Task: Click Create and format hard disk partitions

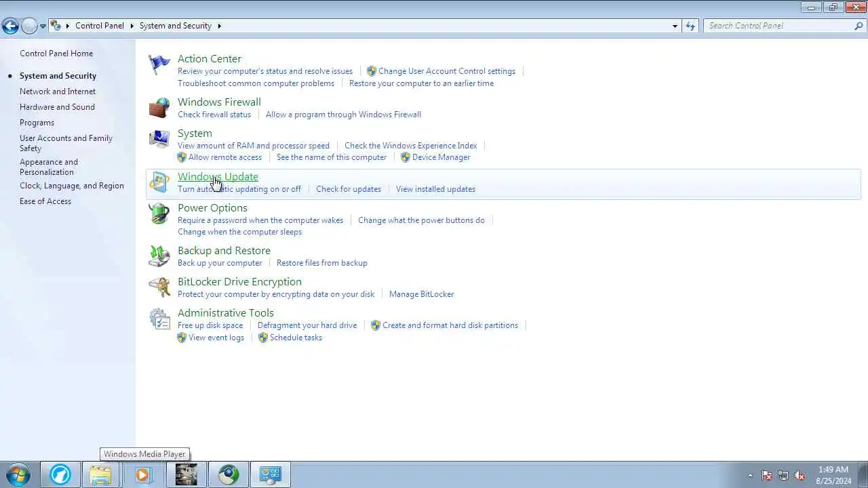Action: pos(450,325)
